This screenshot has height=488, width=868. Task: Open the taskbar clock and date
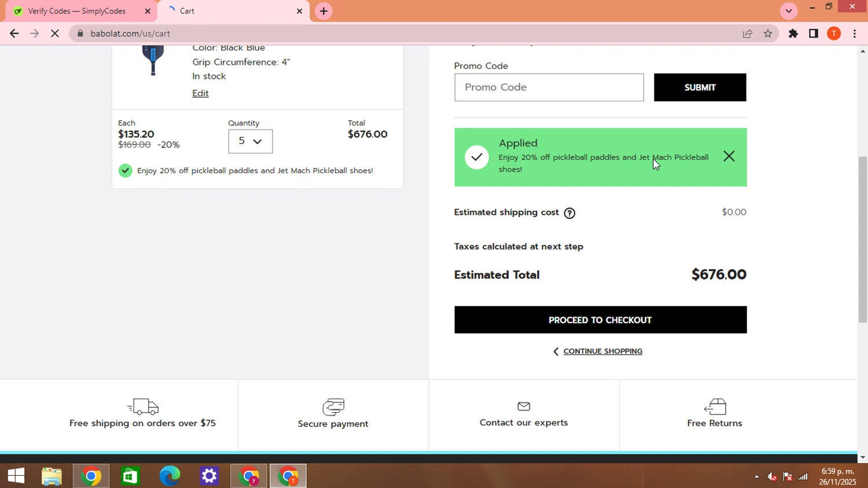coord(838,476)
